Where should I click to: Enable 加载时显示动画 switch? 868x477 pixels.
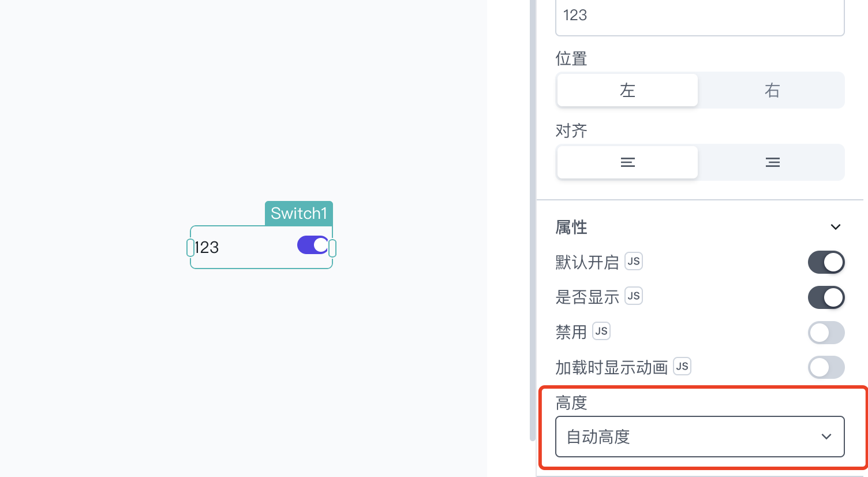click(x=826, y=367)
